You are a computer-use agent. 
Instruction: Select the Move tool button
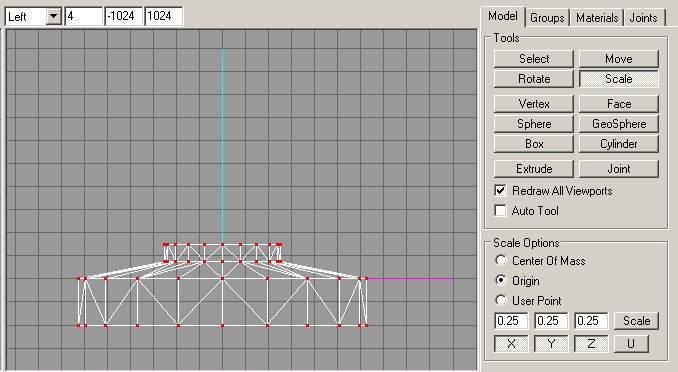[x=619, y=58]
